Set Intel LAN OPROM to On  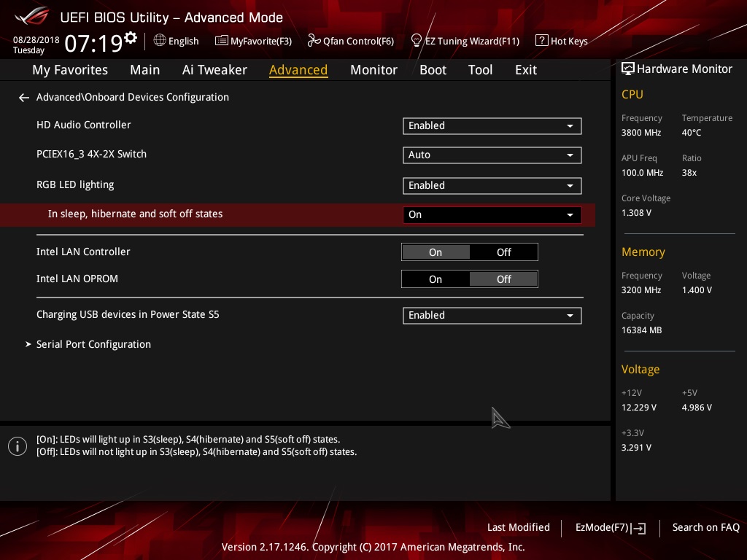pyautogui.click(x=436, y=279)
